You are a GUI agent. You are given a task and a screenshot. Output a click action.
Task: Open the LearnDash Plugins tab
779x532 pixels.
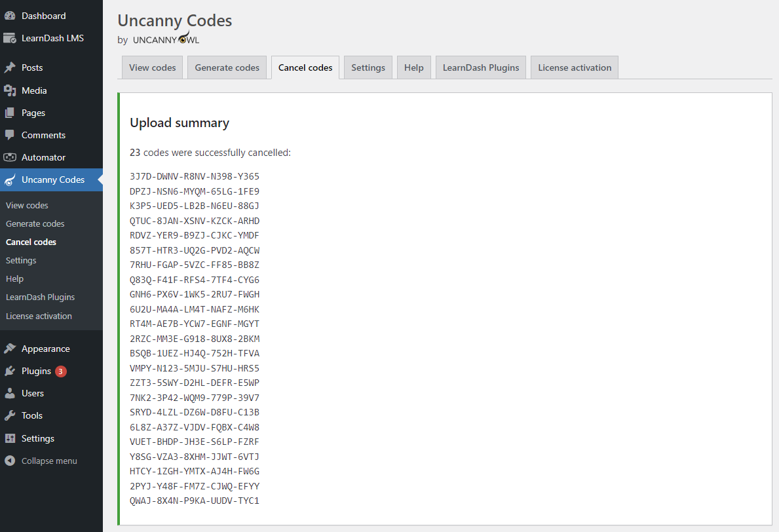(480, 67)
